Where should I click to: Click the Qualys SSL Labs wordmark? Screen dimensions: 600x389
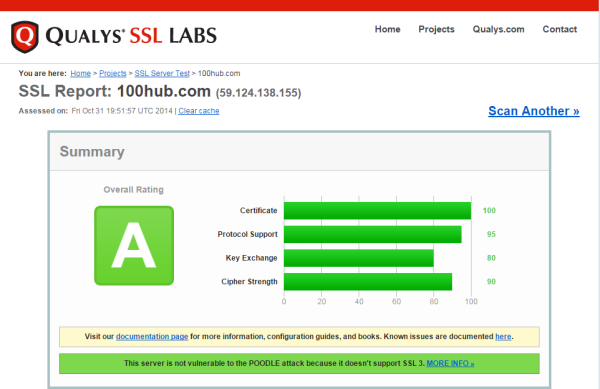pos(131,36)
